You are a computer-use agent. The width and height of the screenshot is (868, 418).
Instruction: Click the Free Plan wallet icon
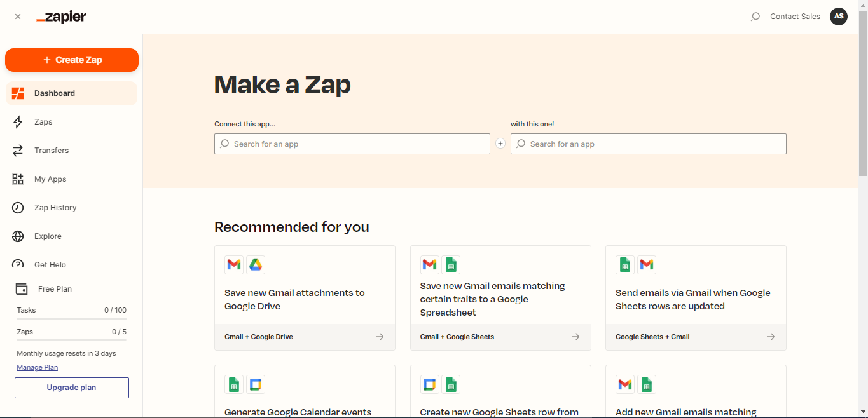tap(22, 289)
